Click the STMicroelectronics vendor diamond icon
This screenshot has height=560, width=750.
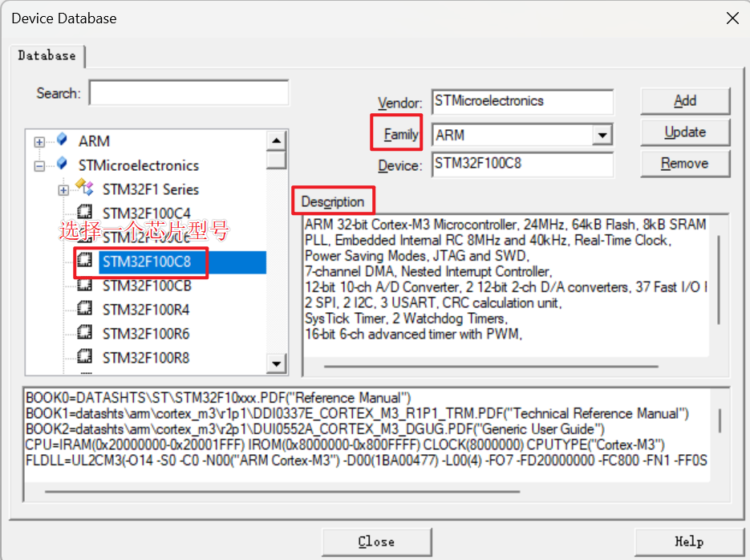[63, 164]
